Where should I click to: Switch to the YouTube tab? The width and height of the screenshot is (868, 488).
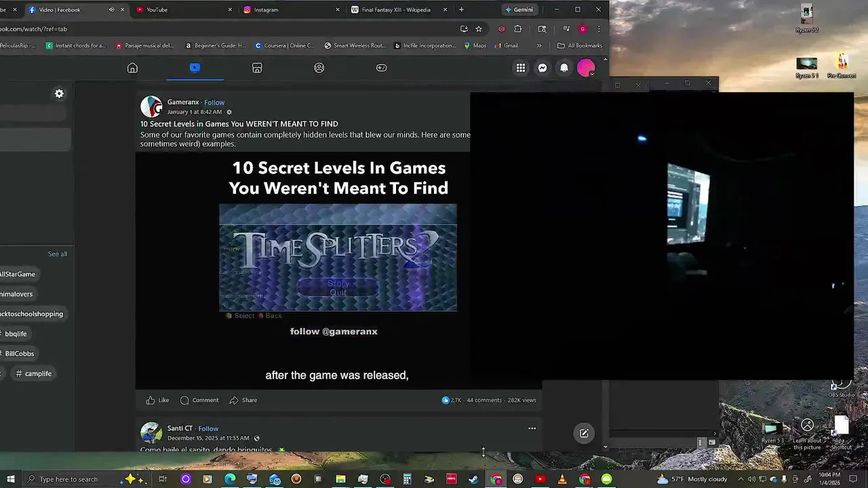click(x=183, y=9)
